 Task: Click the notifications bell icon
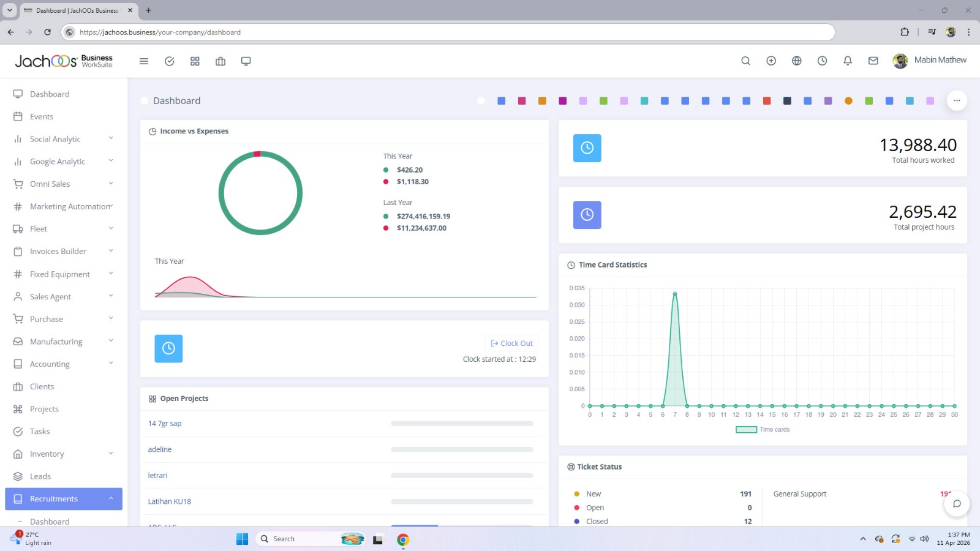(848, 61)
